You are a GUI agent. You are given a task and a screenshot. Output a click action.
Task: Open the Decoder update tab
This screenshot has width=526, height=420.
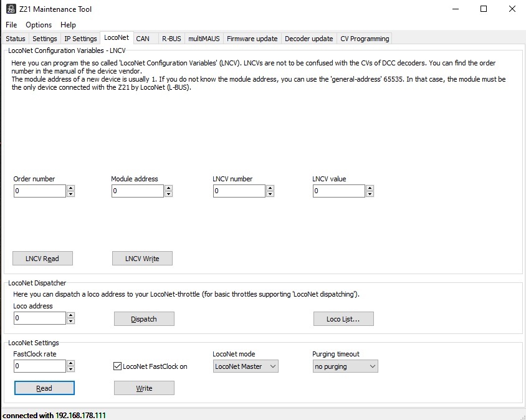[x=309, y=39]
